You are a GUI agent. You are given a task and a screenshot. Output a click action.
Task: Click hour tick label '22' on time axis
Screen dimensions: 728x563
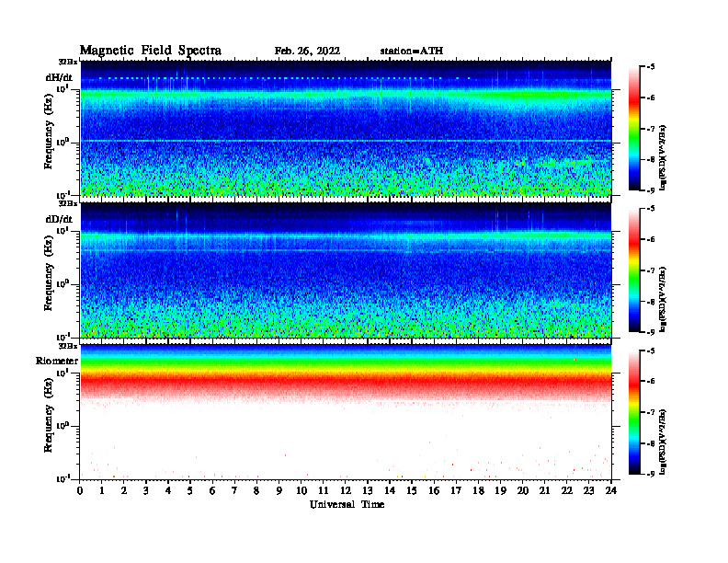tap(567, 490)
